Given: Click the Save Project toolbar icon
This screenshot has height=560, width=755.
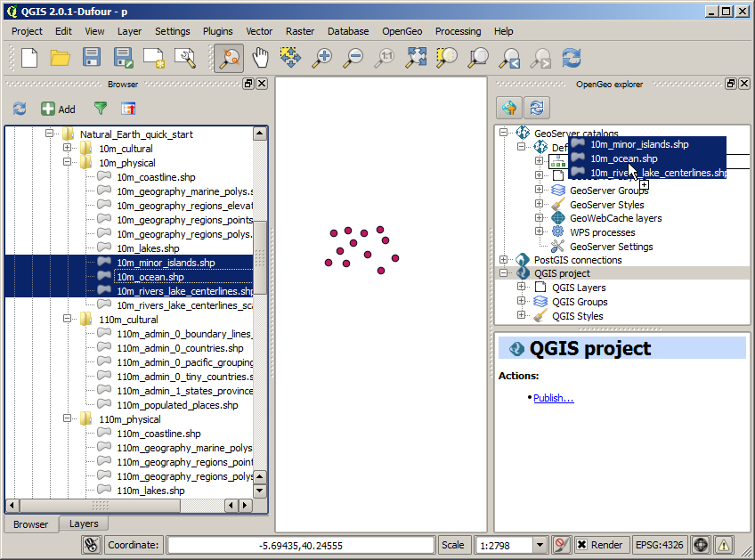Looking at the screenshot, I should pos(91,58).
